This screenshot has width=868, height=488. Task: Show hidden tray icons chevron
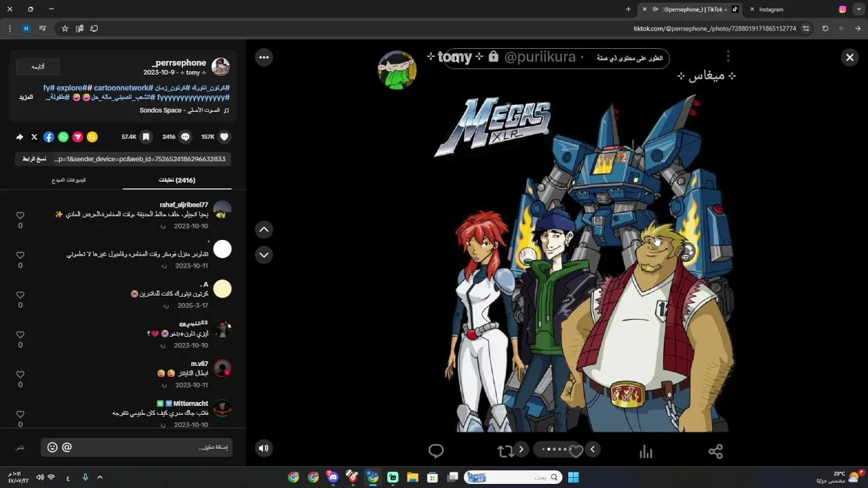pyautogui.click(x=100, y=477)
